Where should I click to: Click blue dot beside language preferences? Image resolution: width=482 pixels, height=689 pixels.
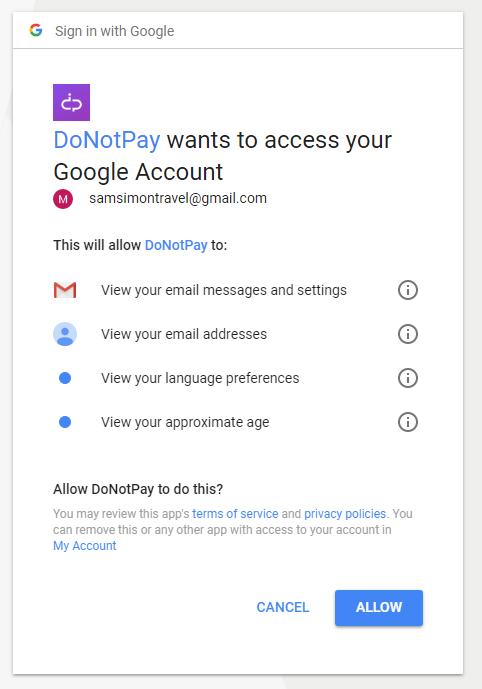click(65, 378)
